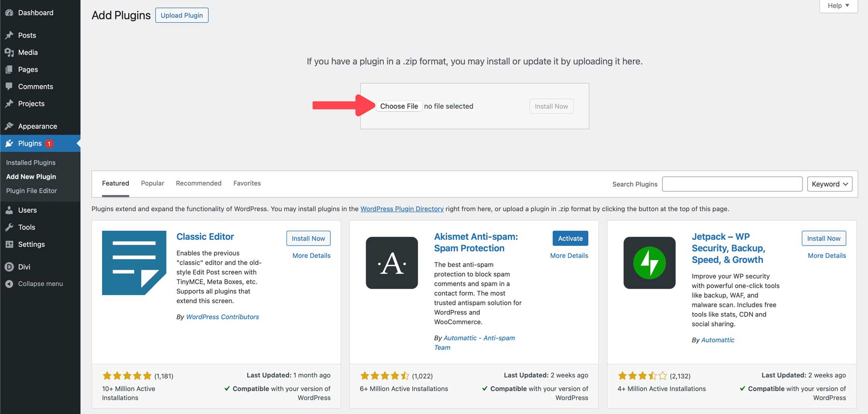
Task: Click the Dashboard gauge icon
Action: [9, 13]
